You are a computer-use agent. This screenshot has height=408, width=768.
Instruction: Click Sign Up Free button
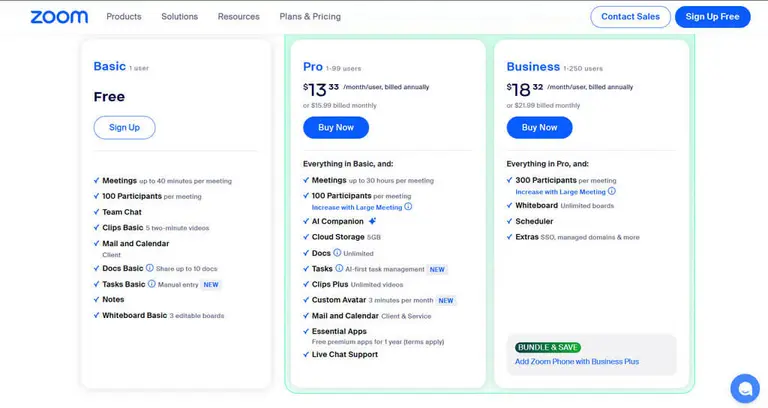(712, 17)
